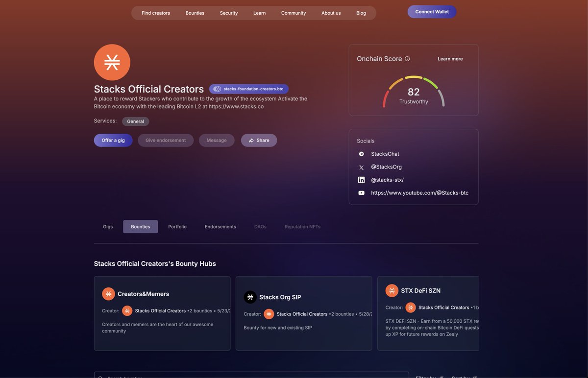Click Learn more in Onchain Score panel
The height and width of the screenshot is (378, 588).
(450, 59)
